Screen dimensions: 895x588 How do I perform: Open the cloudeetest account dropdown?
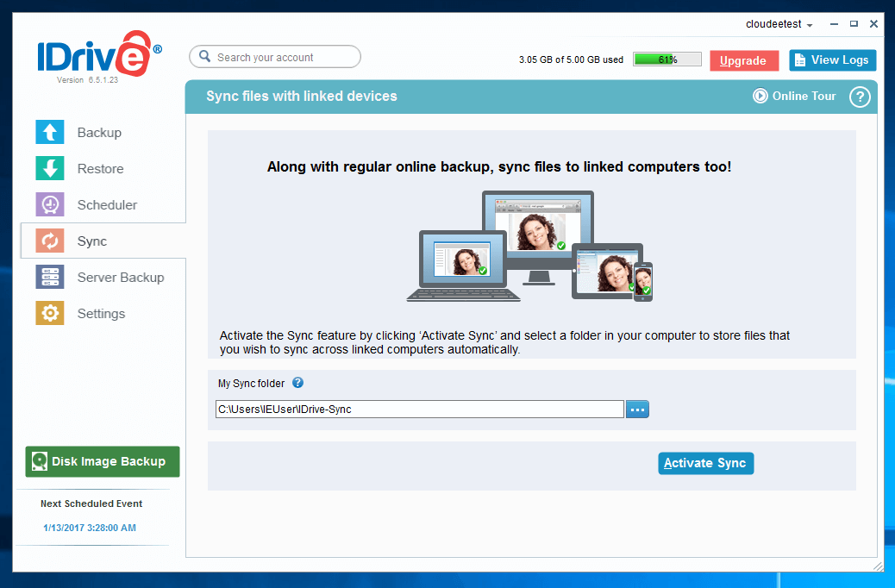[x=779, y=24]
